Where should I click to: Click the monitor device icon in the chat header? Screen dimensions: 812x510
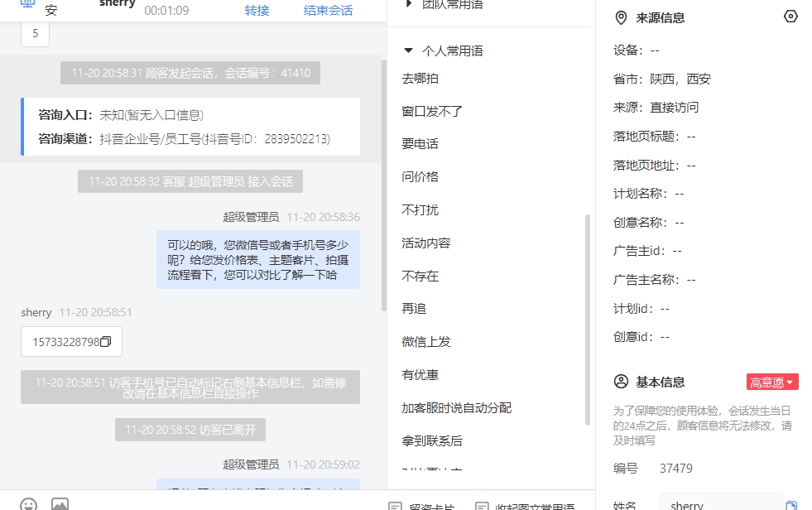(27, 3)
